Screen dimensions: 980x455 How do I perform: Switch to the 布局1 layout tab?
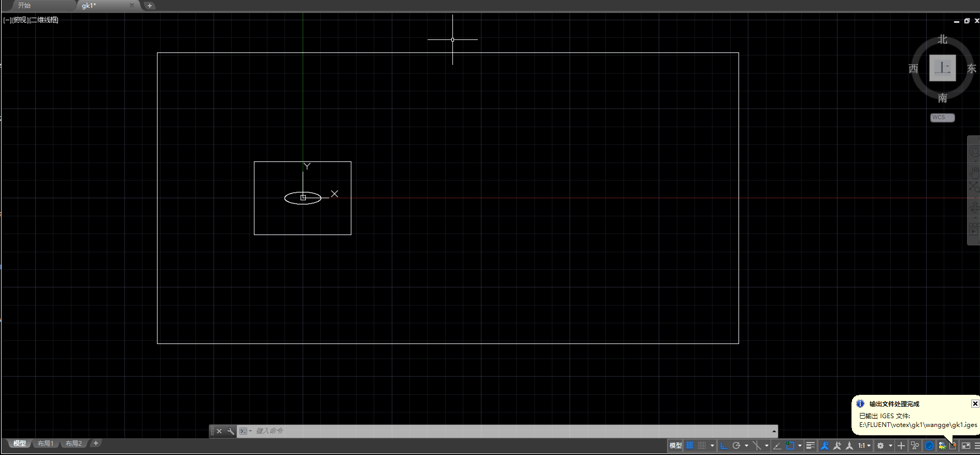coord(46,444)
